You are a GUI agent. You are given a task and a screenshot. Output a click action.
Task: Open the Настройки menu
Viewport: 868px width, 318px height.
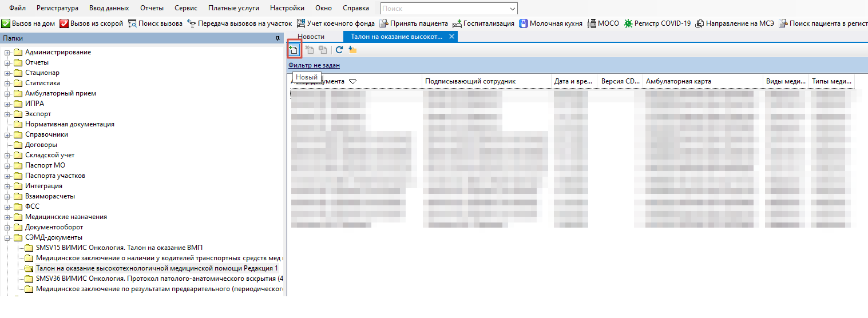[287, 8]
